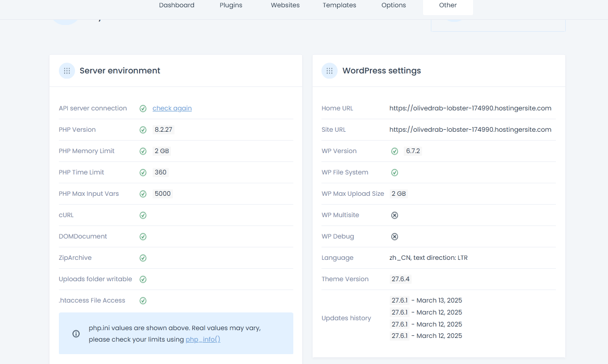Click the ZipArchive status check icon

[x=143, y=258]
